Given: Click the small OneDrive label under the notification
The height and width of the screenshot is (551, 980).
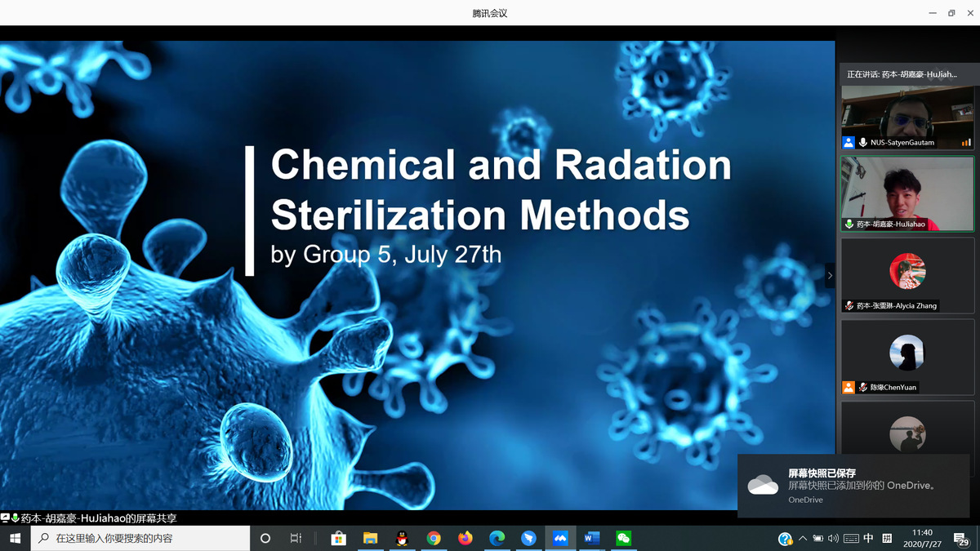Looking at the screenshot, I should point(805,500).
